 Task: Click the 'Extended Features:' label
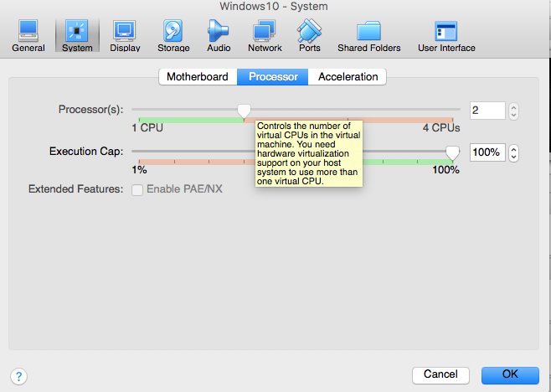75,189
